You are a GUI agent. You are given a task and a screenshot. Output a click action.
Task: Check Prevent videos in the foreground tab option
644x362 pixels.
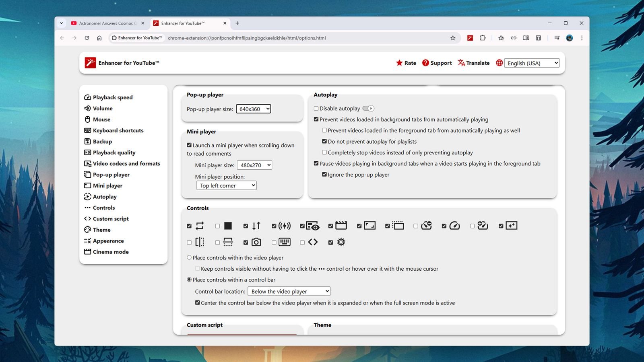click(324, 130)
